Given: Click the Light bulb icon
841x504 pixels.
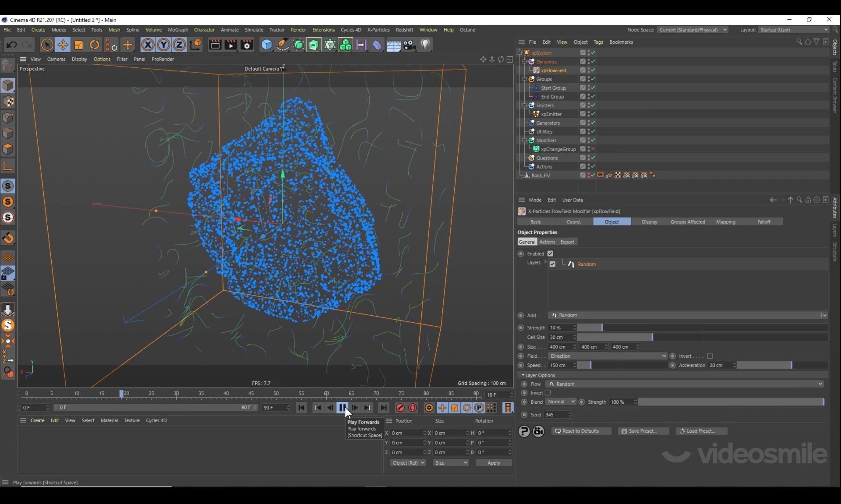Looking at the screenshot, I should pos(425,45).
